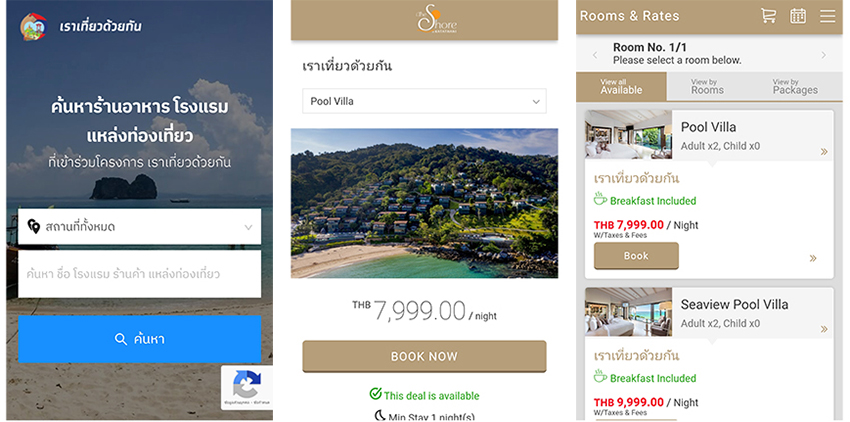
Task: Expand the สถานที่ทั้งหมด location dropdown
Action: pos(139,227)
